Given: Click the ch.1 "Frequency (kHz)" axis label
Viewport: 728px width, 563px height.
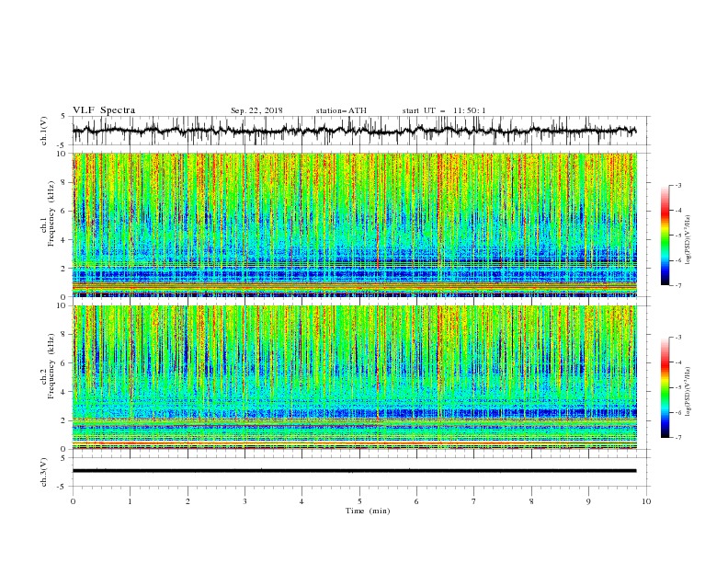Looking at the screenshot, I should [51, 214].
